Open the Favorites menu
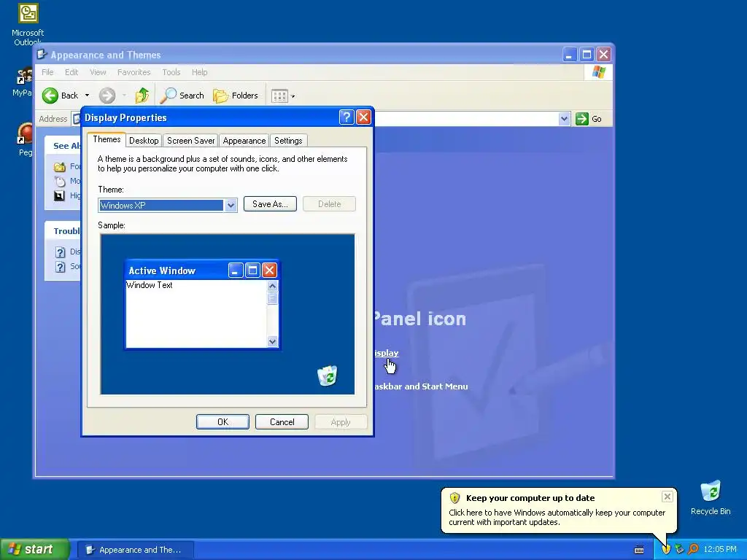Screen dimensions: 747x560 [134, 72]
